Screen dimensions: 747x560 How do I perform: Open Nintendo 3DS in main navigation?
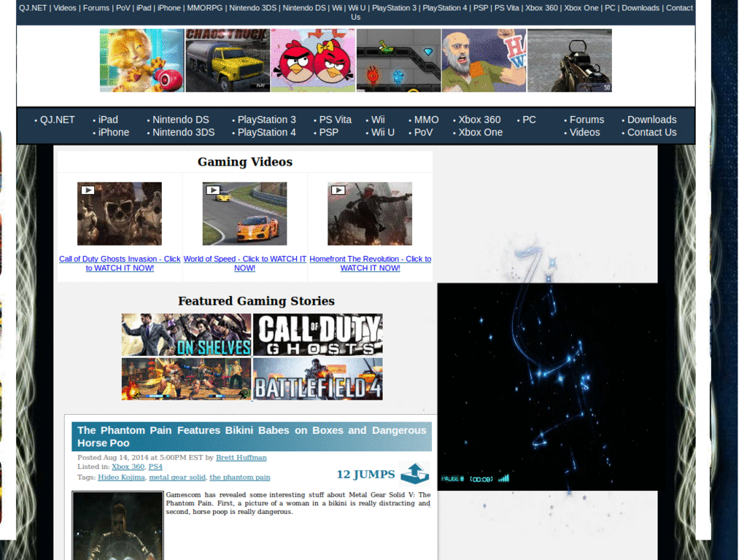(x=183, y=133)
